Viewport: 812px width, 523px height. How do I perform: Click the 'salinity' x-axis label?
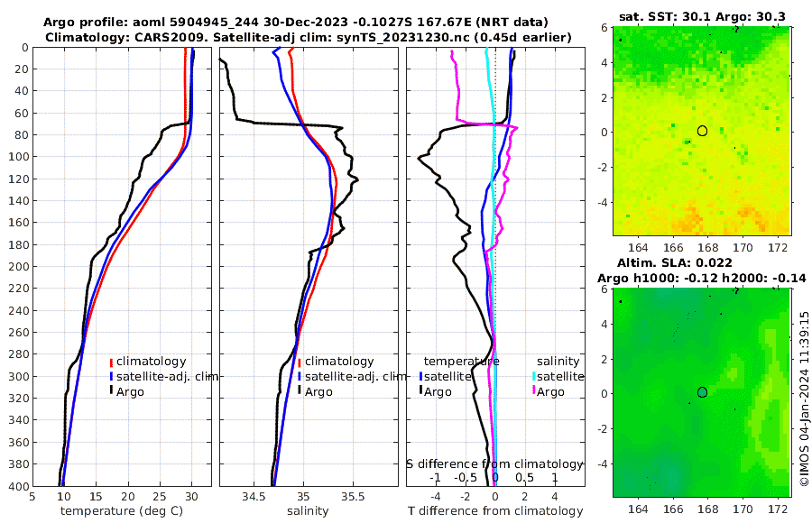[x=308, y=510]
